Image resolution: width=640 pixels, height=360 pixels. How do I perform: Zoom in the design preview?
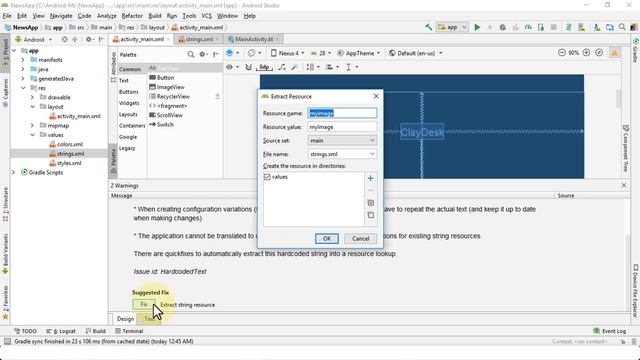[587, 53]
